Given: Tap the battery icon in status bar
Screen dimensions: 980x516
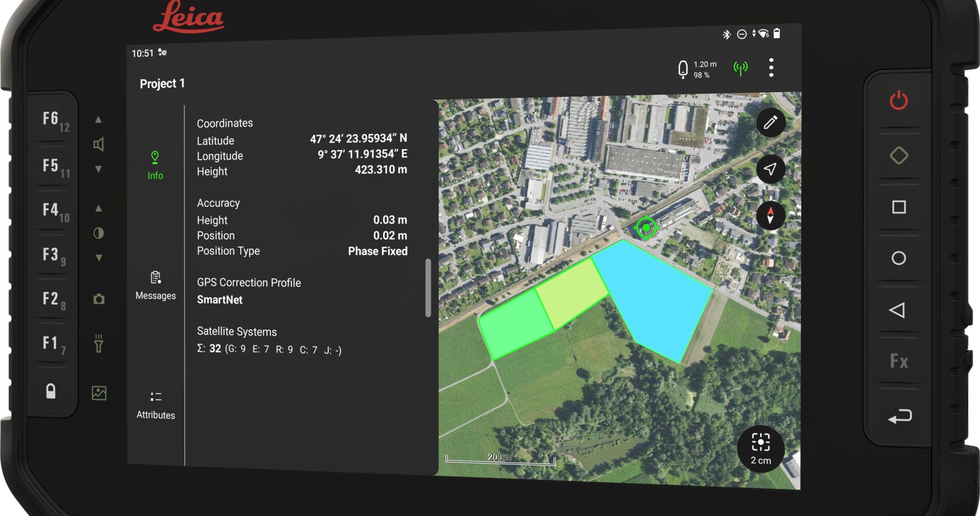Looking at the screenshot, I should tap(776, 34).
